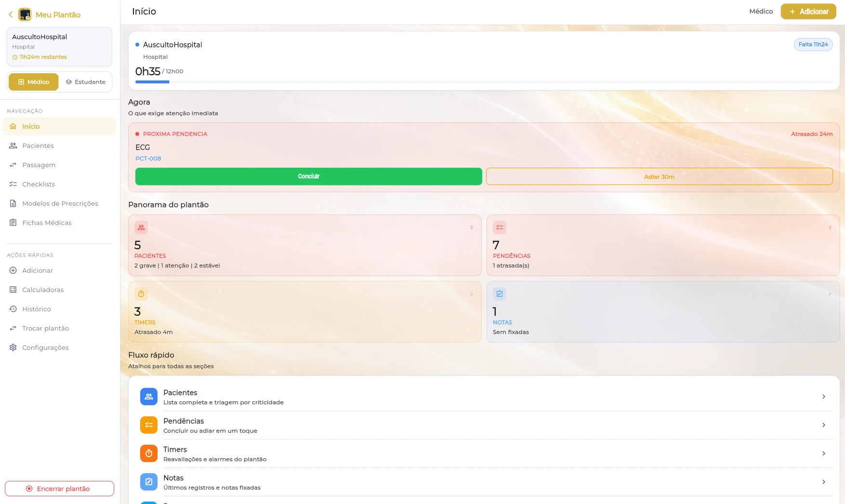Open Notas row chevron in Fluxo rápido
The height and width of the screenshot is (504, 845).
pyautogui.click(x=824, y=482)
